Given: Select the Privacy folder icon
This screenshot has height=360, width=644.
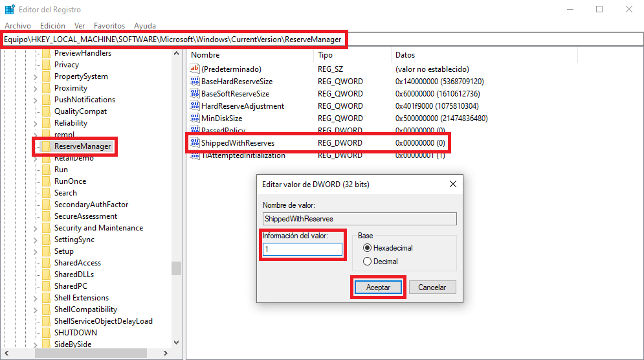Looking at the screenshot, I should pos(47,65).
